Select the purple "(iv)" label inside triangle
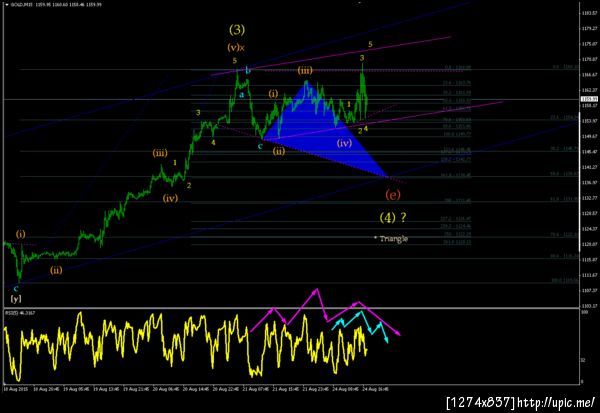 click(x=344, y=143)
